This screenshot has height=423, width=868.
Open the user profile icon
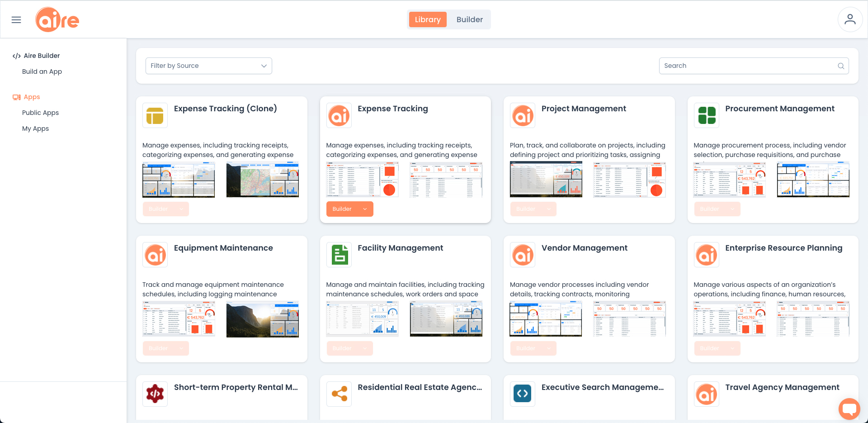[850, 19]
